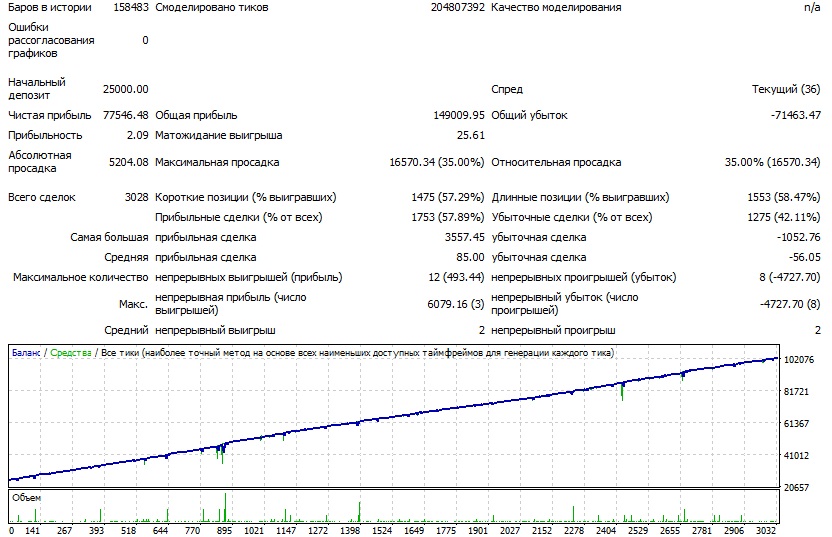Select total trades value 3028
832x537 pixels.
click(136, 197)
